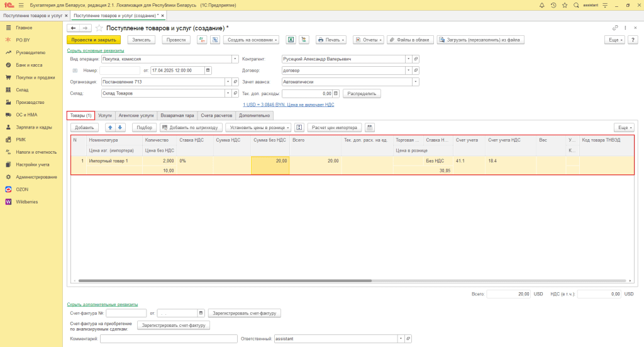Add document to favorites with the star
This screenshot has width=644, height=347.
(99, 28)
